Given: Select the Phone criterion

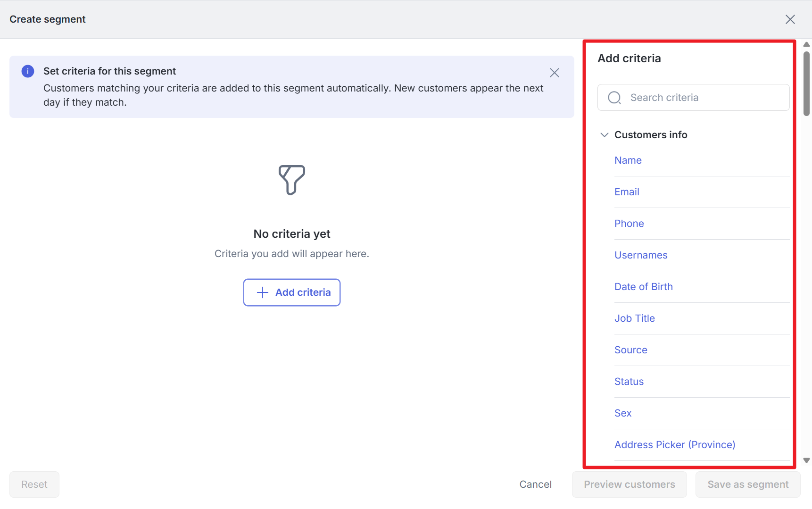Looking at the screenshot, I should click(629, 224).
